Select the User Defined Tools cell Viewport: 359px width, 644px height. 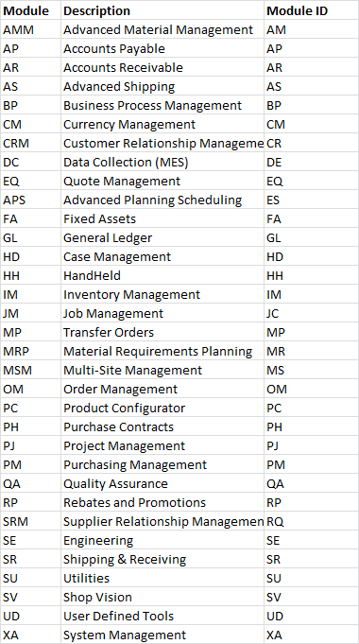pyautogui.click(x=162, y=616)
